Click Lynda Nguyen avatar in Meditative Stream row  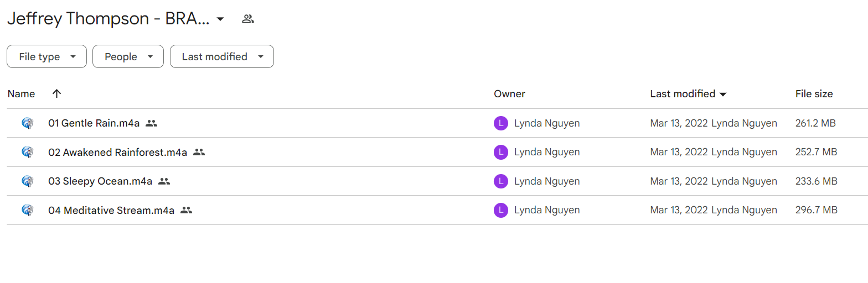click(500, 210)
